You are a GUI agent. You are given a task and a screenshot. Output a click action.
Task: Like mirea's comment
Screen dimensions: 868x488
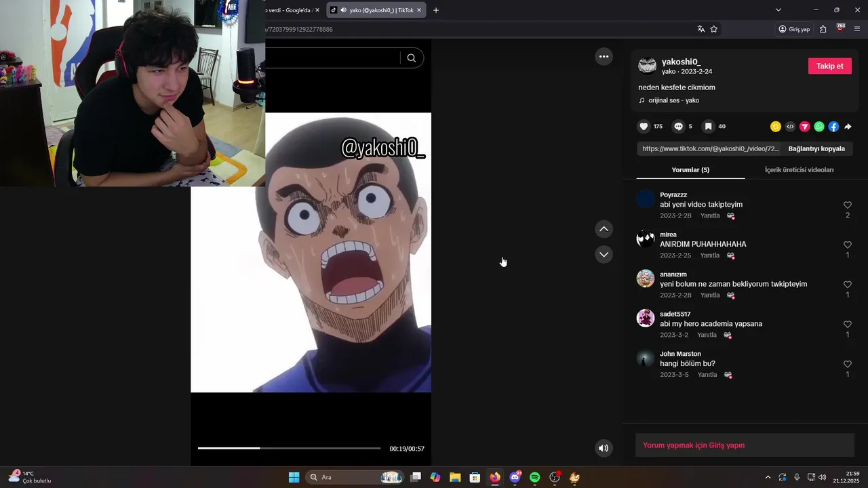(847, 245)
